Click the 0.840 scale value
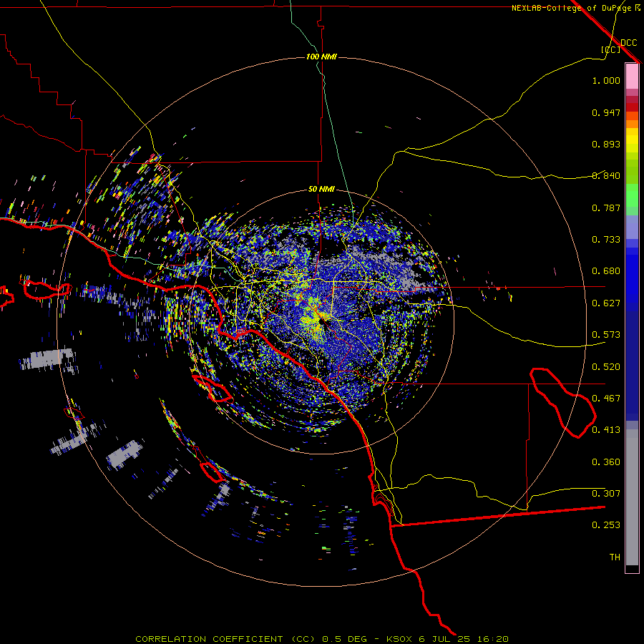Viewport: 644px width, 644px height. [x=606, y=176]
